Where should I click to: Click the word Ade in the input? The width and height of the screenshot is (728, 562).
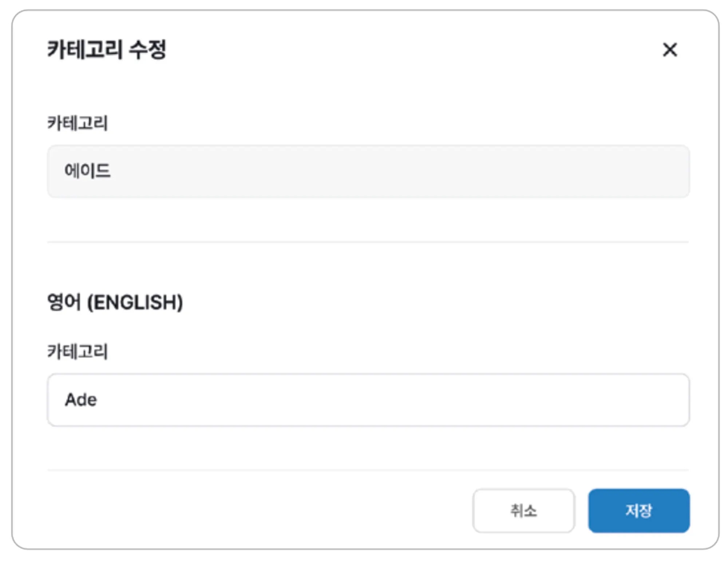click(x=81, y=400)
